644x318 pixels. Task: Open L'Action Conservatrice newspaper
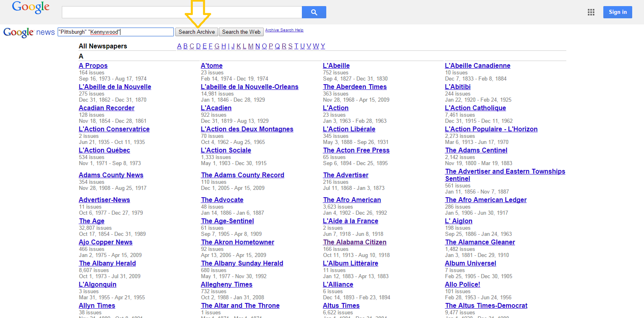click(x=114, y=129)
